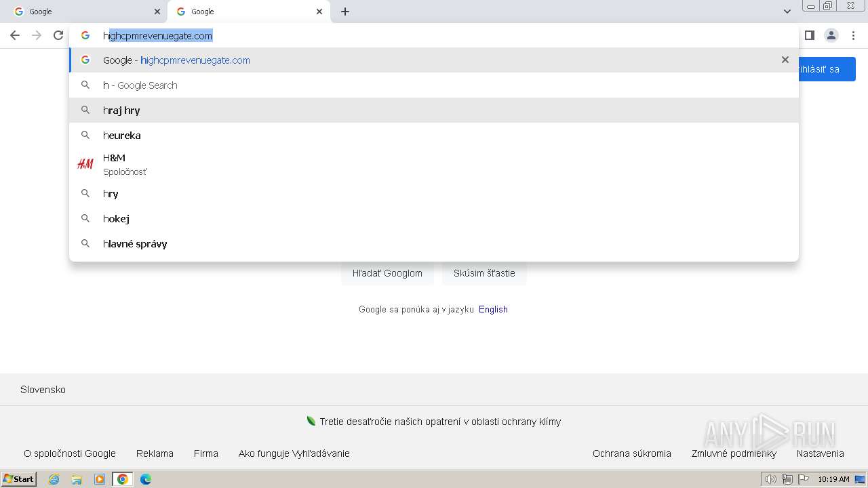This screenshot has width=868, height=488.
Task: Open the Action Center flag icon
Action: 804,479
